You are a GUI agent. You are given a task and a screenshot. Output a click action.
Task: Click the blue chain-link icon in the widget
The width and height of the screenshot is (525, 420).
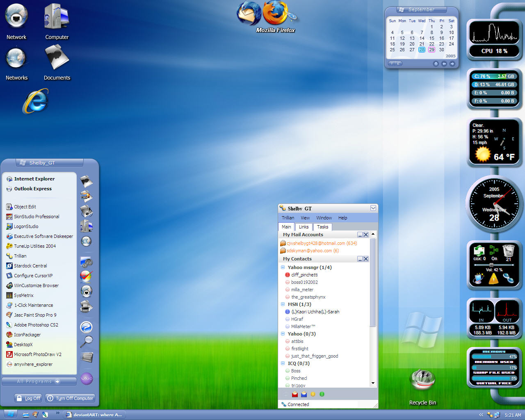[x=509, y=278]
